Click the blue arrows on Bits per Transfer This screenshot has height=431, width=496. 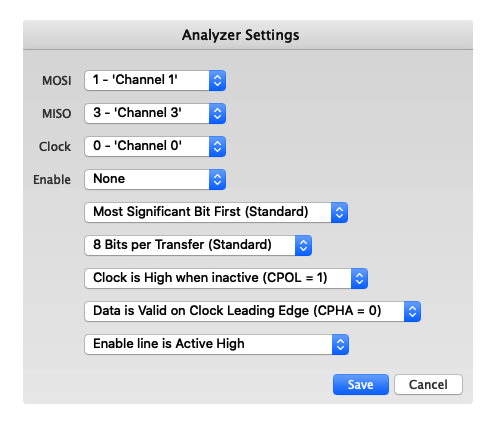pos(303,245)
